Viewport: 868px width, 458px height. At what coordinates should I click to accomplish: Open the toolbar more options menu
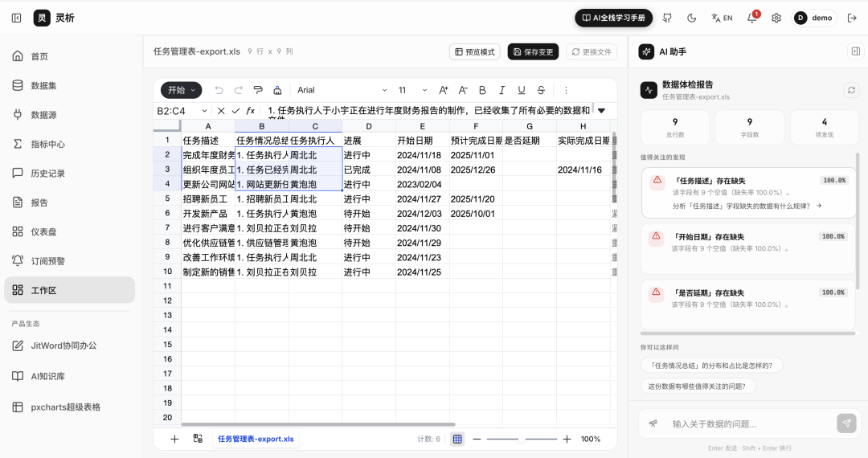coord(566,90)
